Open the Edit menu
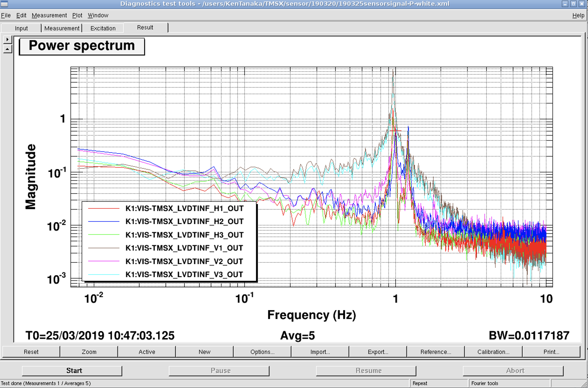 point(21,15)
